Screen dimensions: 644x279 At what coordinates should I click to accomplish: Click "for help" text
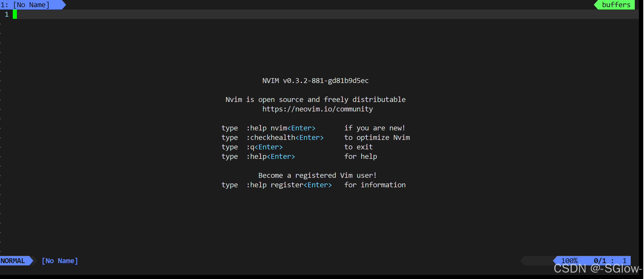tap(360, 157)
